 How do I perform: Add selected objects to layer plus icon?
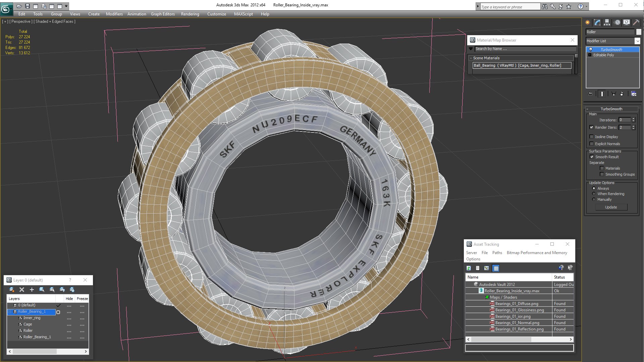32,290
